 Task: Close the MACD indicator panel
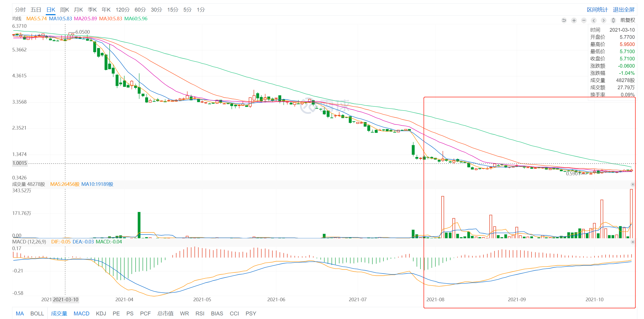[633, 242]
